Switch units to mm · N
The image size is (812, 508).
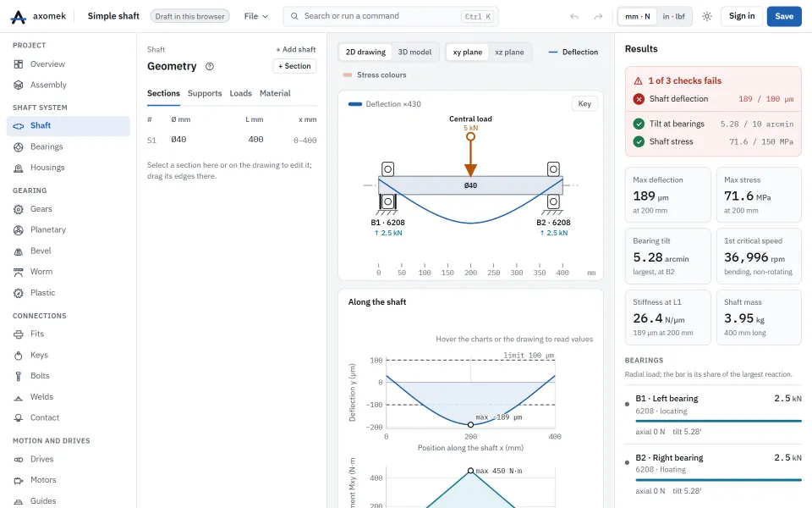point(638,17)
